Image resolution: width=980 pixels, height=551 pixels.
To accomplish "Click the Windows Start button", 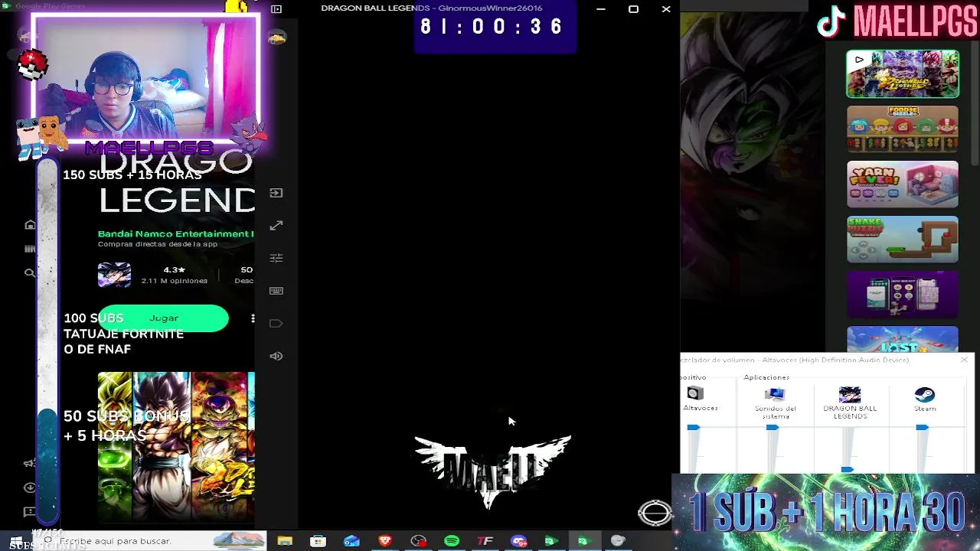I will 15,541.
